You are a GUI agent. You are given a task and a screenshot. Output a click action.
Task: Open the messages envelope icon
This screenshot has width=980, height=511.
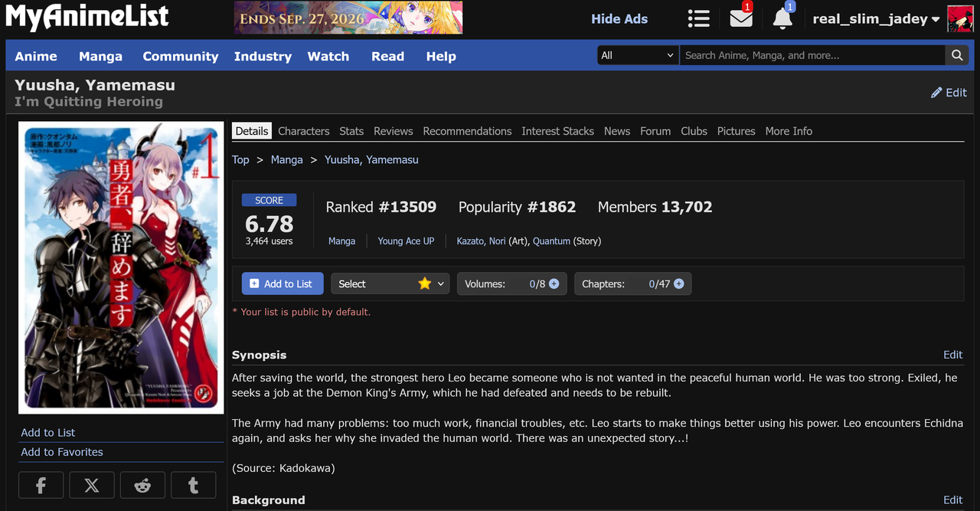(x=741, y=18)
